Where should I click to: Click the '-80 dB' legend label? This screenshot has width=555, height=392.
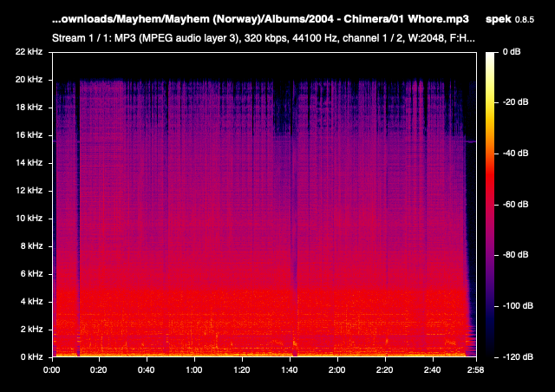point(515,255)
